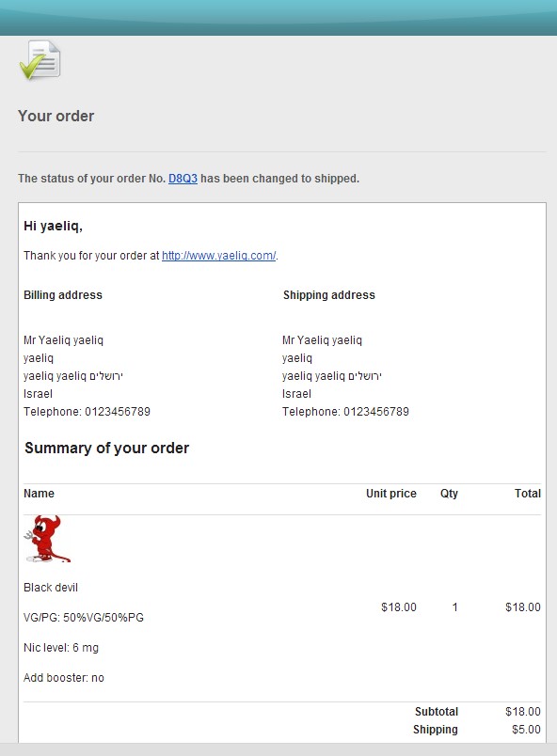Click the Unit price column header

point(391,494)
